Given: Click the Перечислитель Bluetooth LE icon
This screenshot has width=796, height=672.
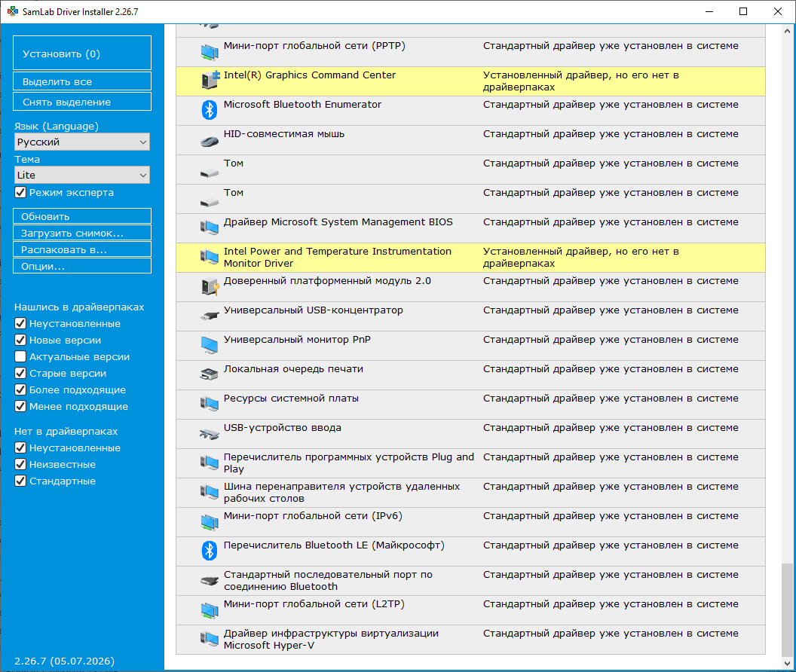Looking at the screenshot, I should (209, 551).
